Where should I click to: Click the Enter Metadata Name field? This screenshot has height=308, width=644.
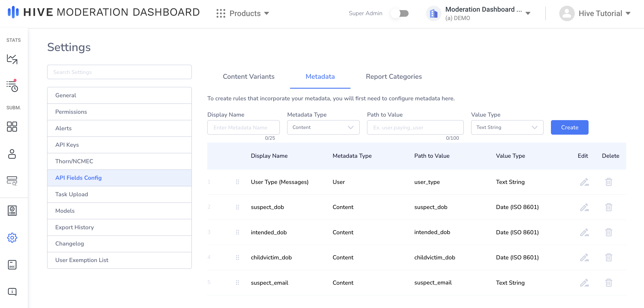[x=243, y=128]
